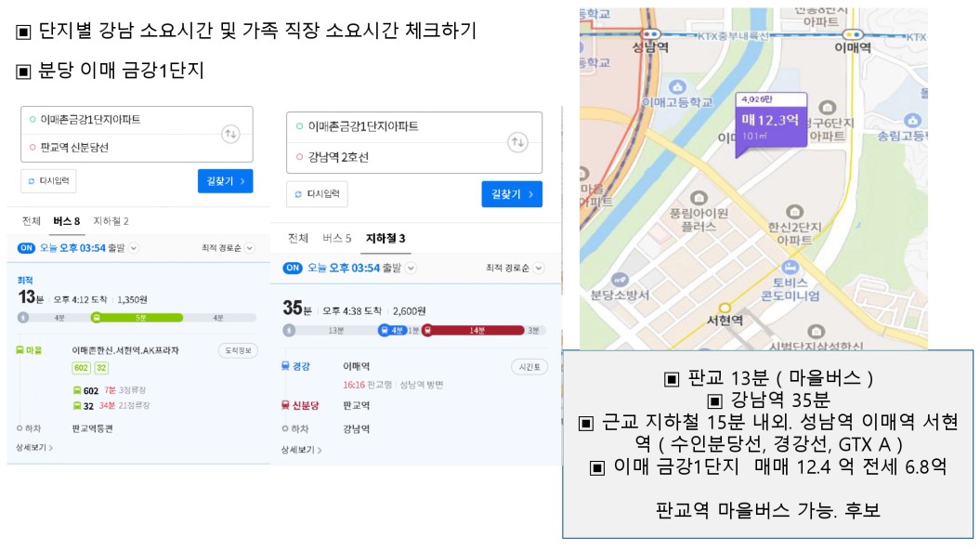Toggle the ON real-time switch in subway panel
Viewport: 980px width, 551px height.
coord(293,268)
